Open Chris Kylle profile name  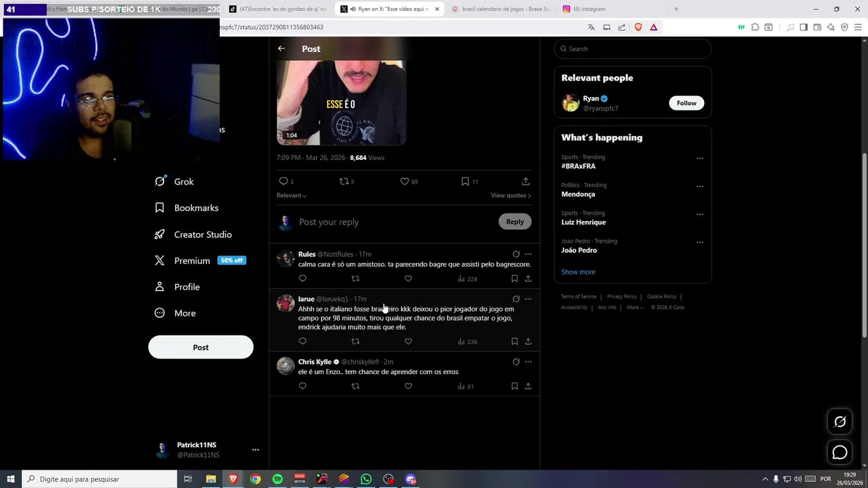click(315, 362)
